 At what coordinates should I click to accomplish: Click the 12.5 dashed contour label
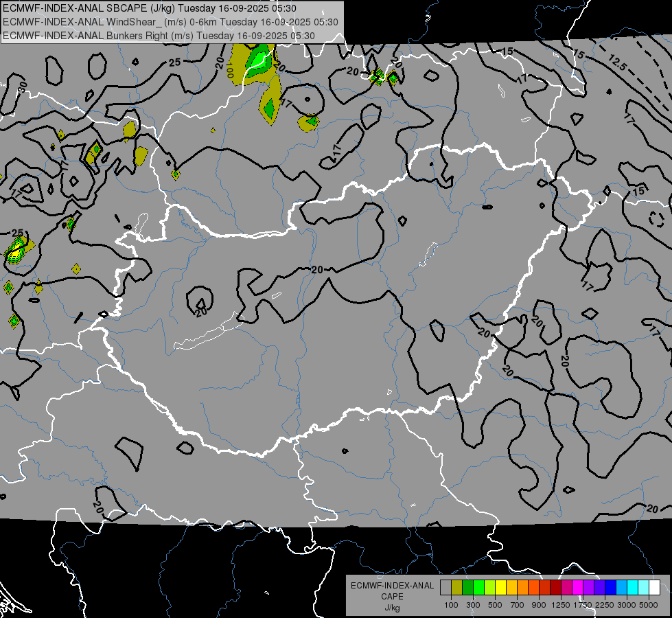pyautogui.click(x=618, y=63)
